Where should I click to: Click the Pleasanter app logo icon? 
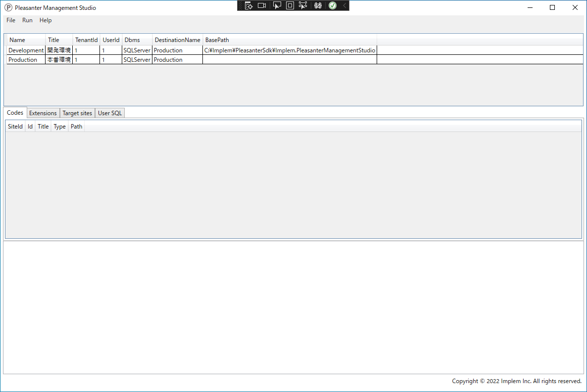[8, 7]
